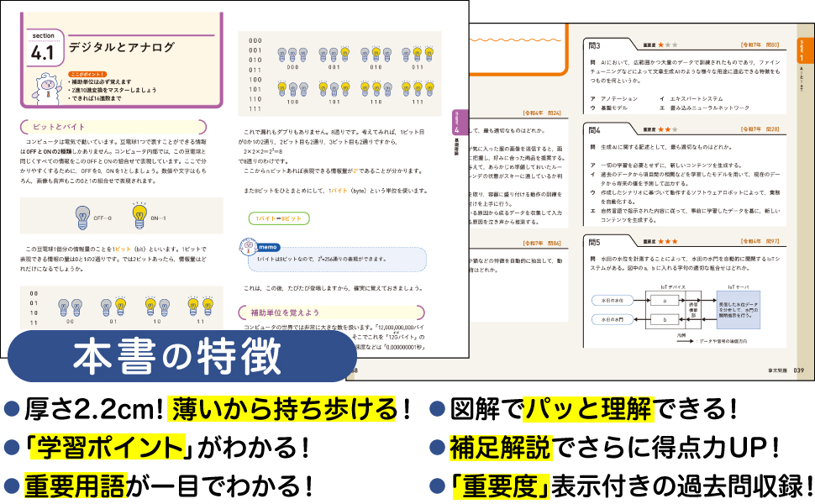Viewport: 815px width, 504px height.
Task: Click the purple chapter 4 side tab
Action: pos(456,134)
